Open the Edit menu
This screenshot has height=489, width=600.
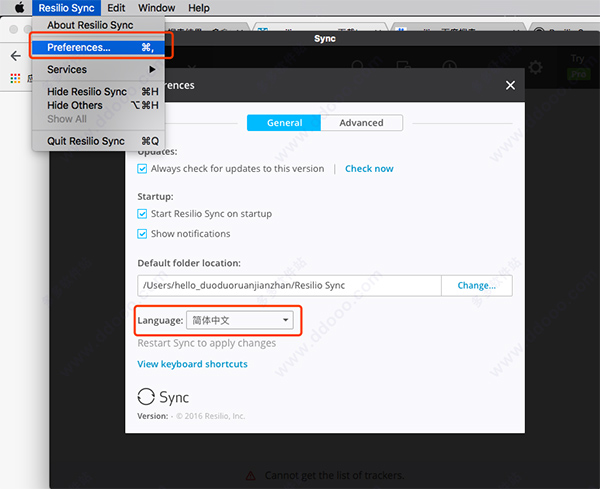[x=116, y=8]
